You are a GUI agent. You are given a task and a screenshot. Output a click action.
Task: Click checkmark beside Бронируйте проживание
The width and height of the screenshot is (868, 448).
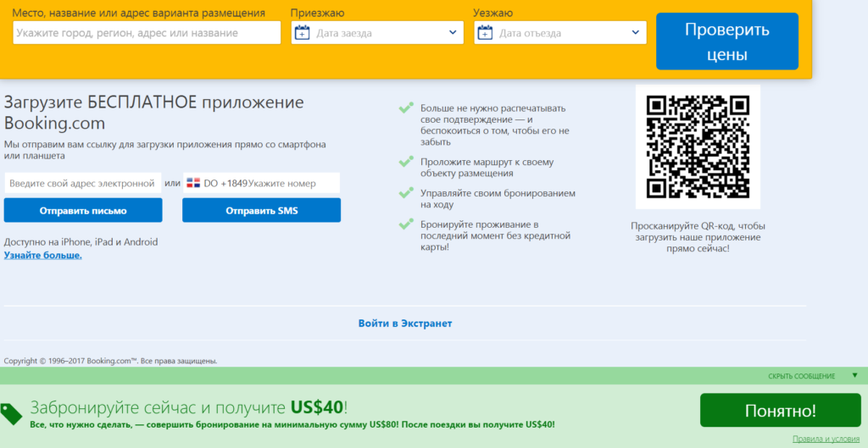406,224
